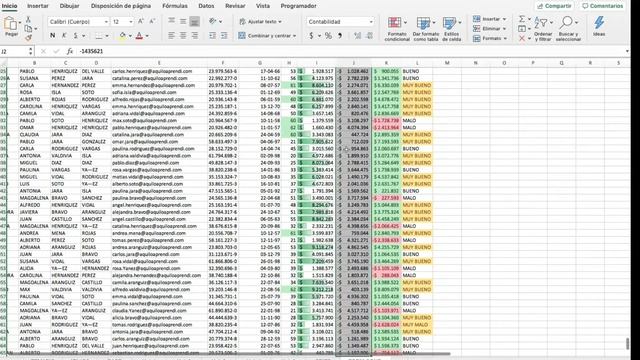640x360 pixels.
Task: Increase font size with larger A icon
Action: coord(141,22)
